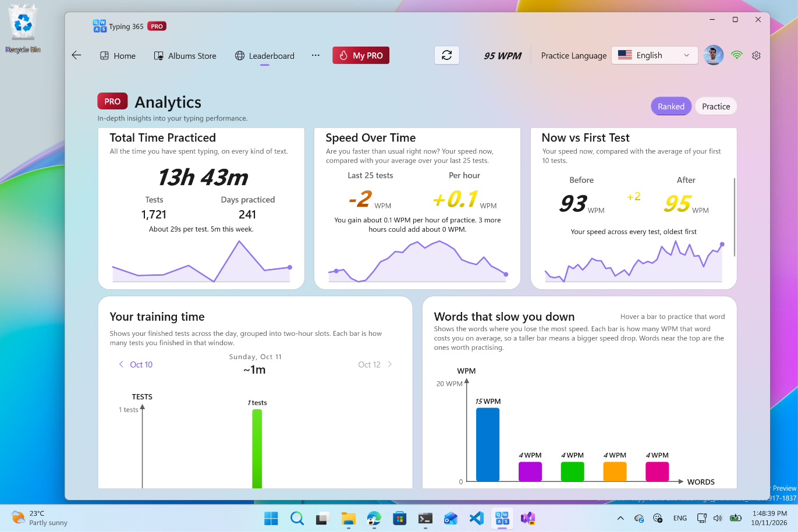Click the analytics cards vertical scrollbar

pyautogui.click(x=735, y=217)
